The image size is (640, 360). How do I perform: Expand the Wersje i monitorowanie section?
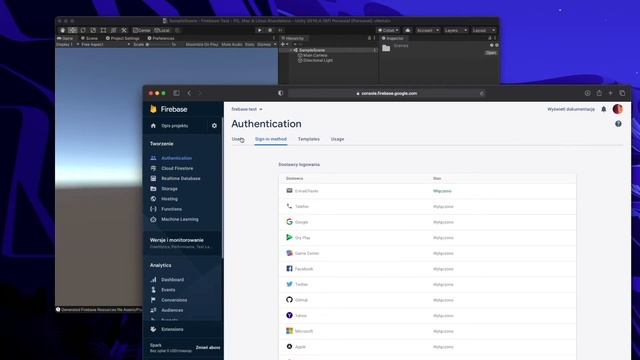pyautogui.click(x=182, y=243)
